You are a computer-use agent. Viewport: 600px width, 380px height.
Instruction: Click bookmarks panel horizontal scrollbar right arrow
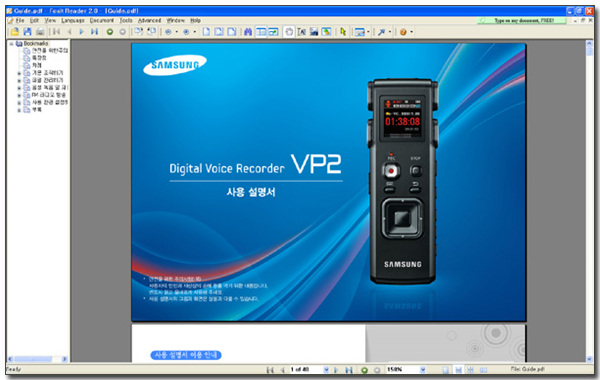pyautogui.click(x=64, y=359)
